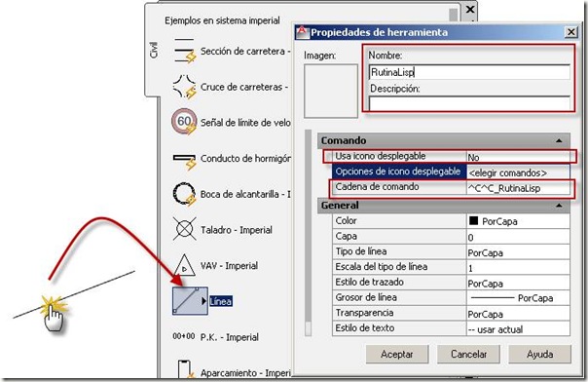Open the Línea tool flyout arrow

[x=204, y=301]
